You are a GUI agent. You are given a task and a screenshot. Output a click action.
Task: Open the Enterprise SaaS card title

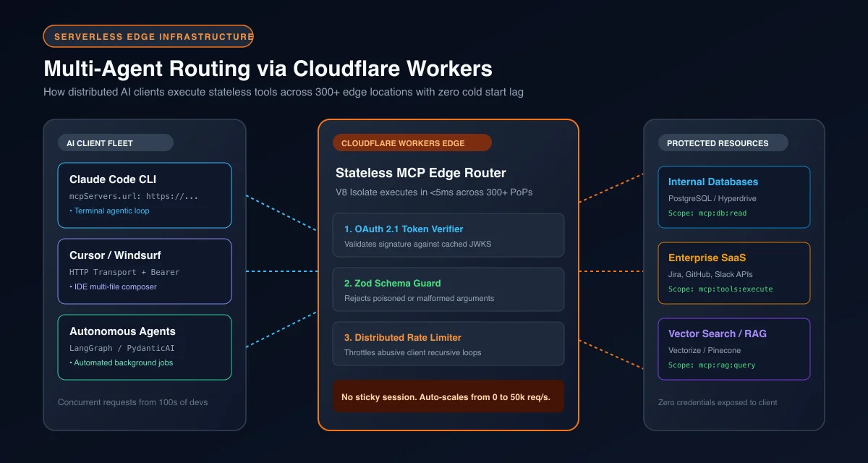707,258
